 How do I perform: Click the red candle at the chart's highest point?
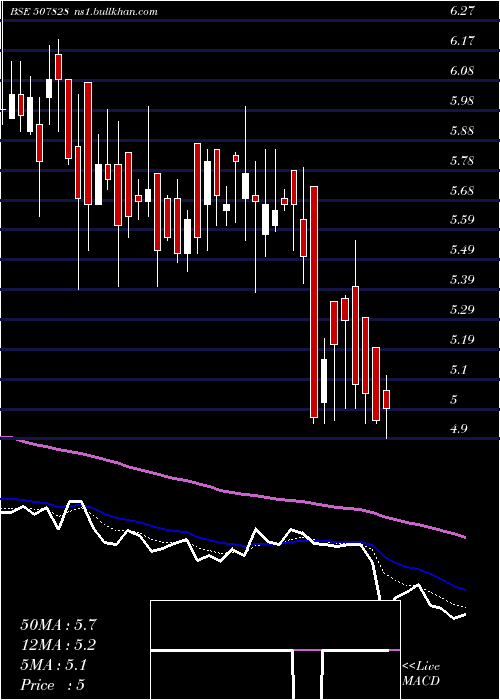pyautogui.click(x=58, y=67)
